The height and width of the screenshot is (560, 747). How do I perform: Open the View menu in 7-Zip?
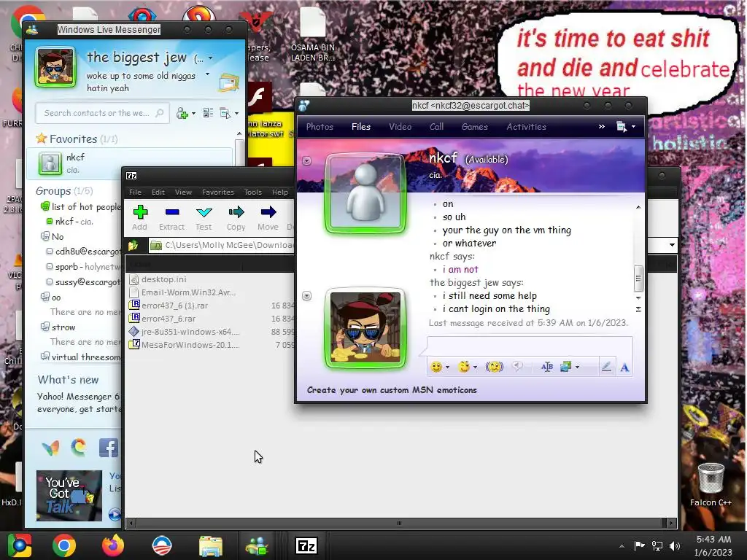(x=183, y=192)
